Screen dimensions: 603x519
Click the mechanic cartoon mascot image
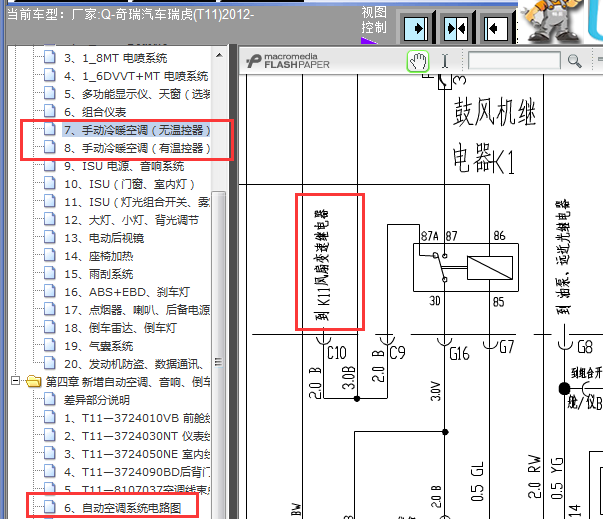point(550,21)
